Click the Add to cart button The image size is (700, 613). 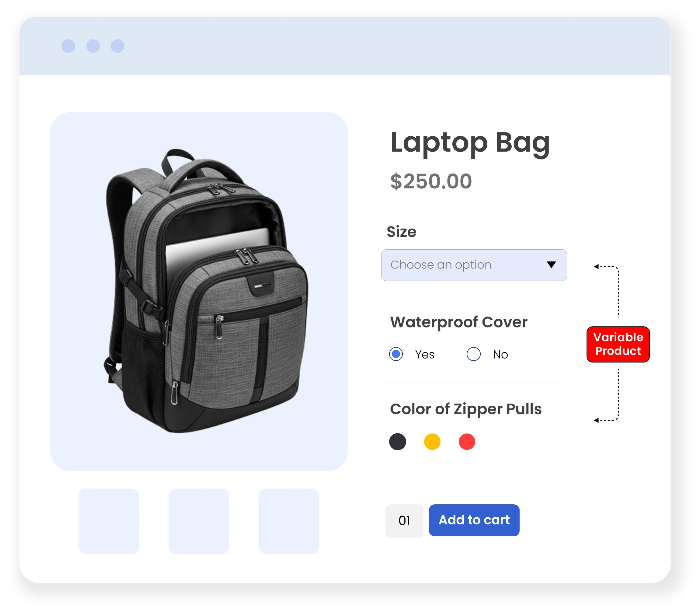coord(474,520)
